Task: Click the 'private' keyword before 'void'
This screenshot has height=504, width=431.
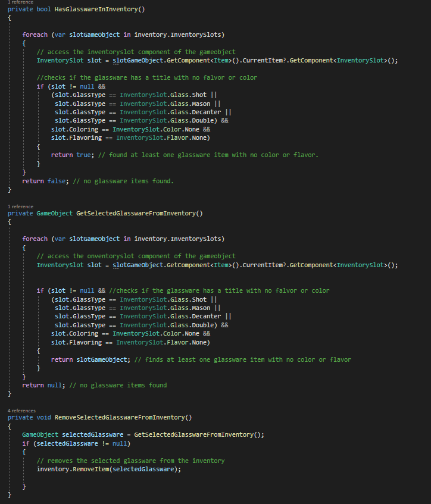Action: tap(20, 417)
